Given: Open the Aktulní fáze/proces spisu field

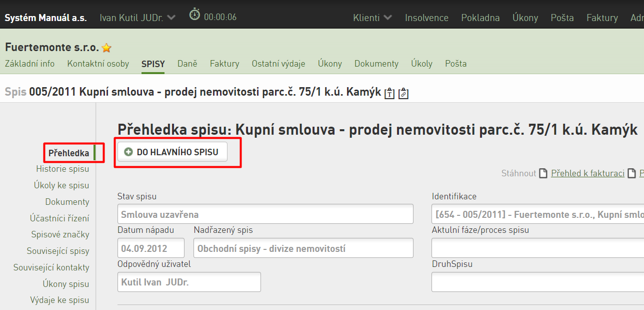Looking at the screenshot, I should pyautogui.click(x=537, y=248).
